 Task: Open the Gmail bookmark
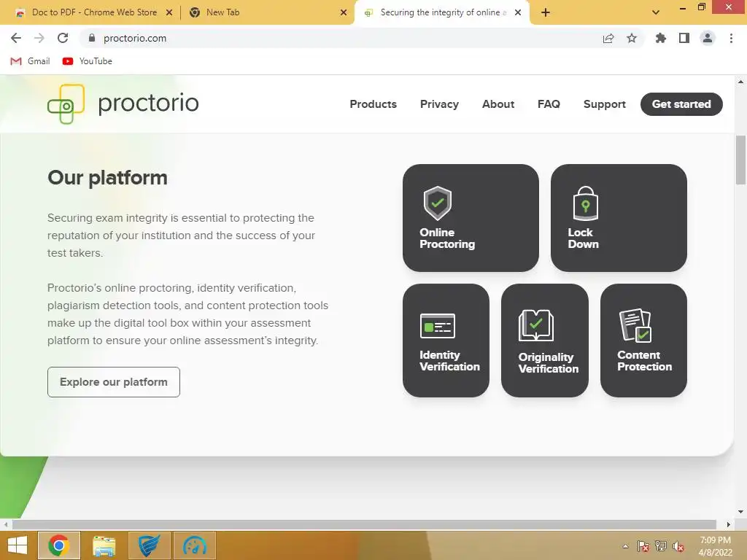30,61
